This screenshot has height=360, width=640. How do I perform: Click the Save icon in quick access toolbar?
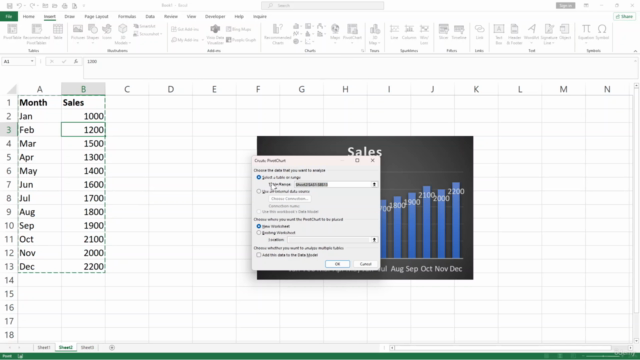click(9, 6)
